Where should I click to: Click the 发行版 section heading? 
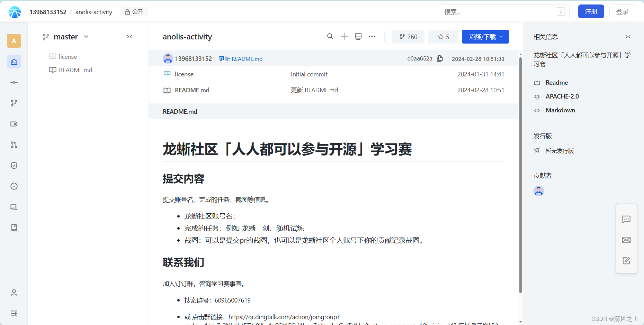(x=543, y=136)
